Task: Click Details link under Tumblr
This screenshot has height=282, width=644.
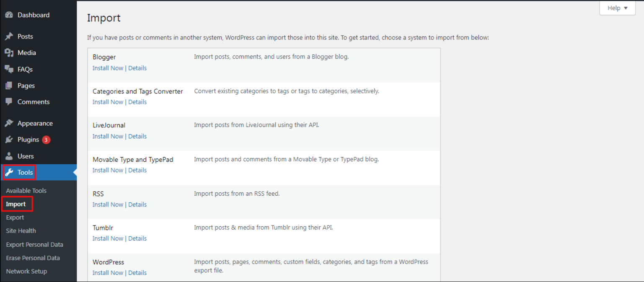Action: (137, 238)
